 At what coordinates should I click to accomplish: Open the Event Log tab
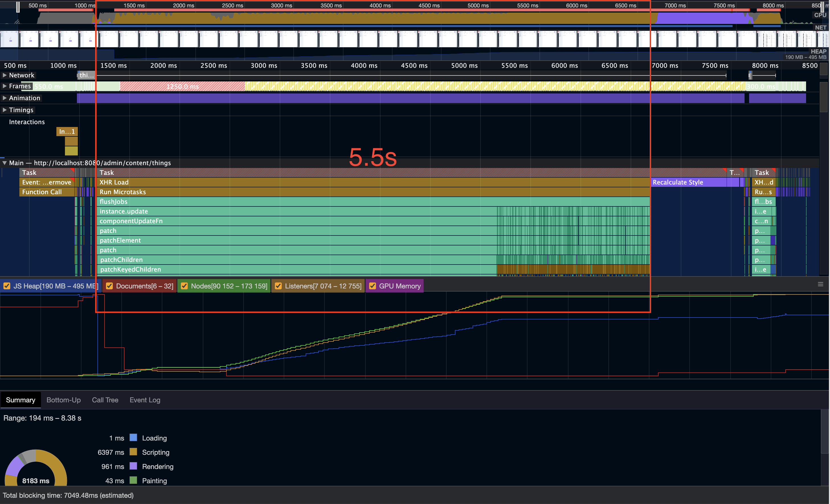point(144,400)
